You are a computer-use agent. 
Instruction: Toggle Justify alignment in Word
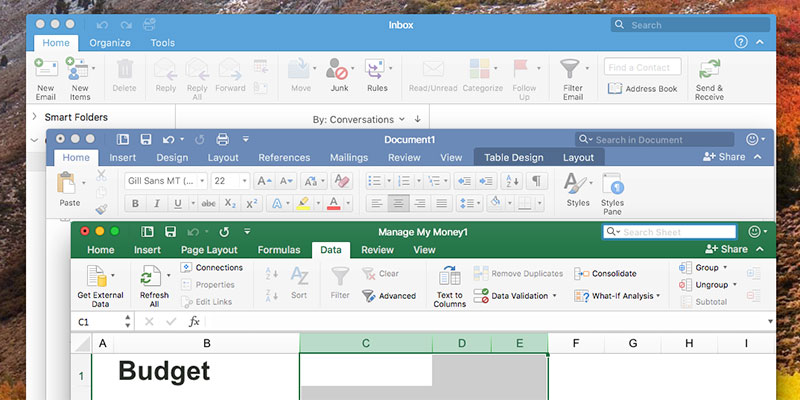[441, 204]
